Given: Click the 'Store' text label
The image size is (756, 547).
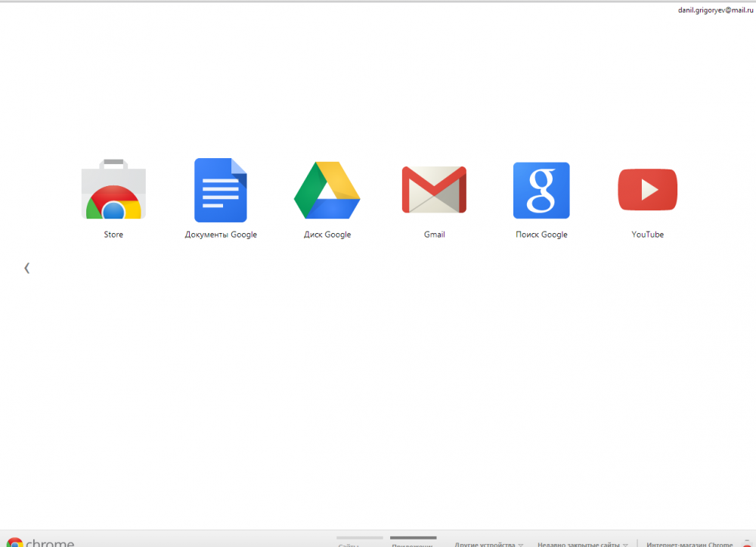Looking at the screenshot, I should [x=113, y=235].
